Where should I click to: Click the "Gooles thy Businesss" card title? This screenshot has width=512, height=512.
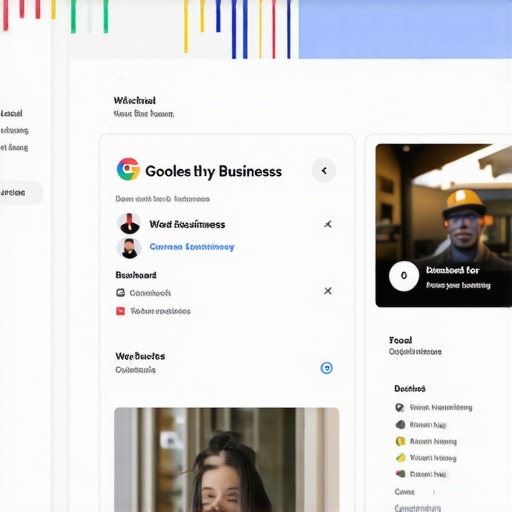coord(213,171)
